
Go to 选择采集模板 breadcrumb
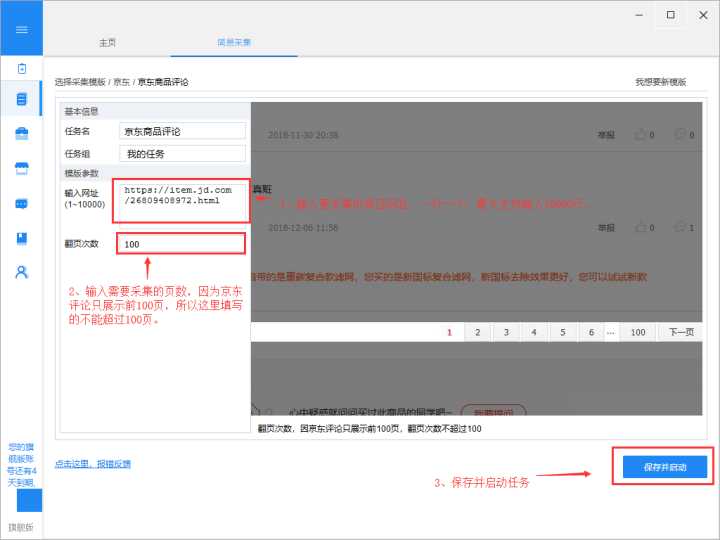point(80,82)
